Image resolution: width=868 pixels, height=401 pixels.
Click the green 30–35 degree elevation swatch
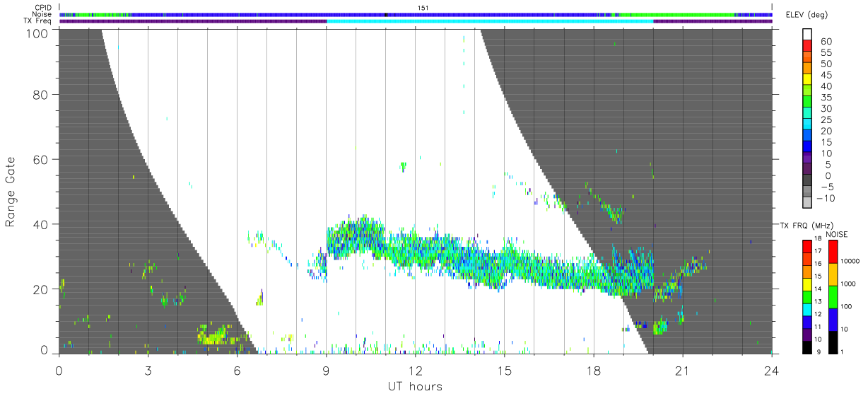[x=807, y=103]
